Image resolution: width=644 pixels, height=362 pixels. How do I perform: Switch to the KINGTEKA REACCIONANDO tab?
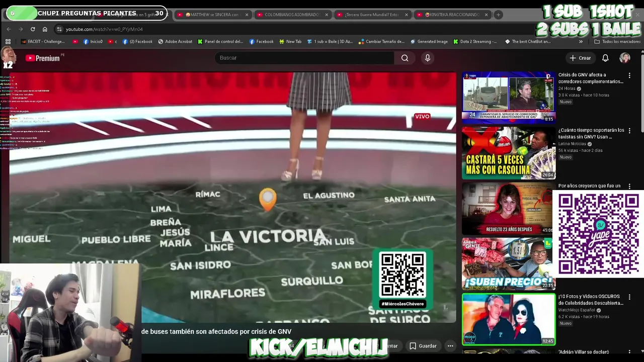[x=452, y=15]
